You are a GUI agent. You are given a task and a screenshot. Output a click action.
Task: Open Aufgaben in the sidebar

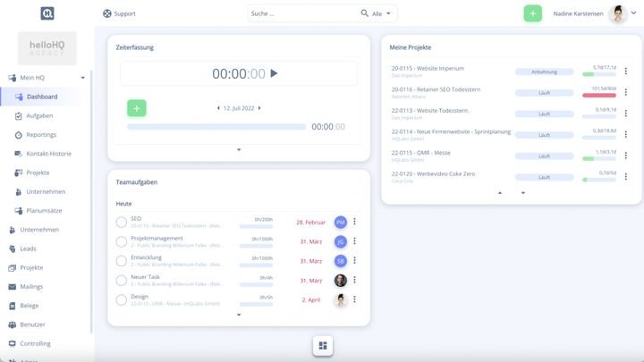coord(39,115)
